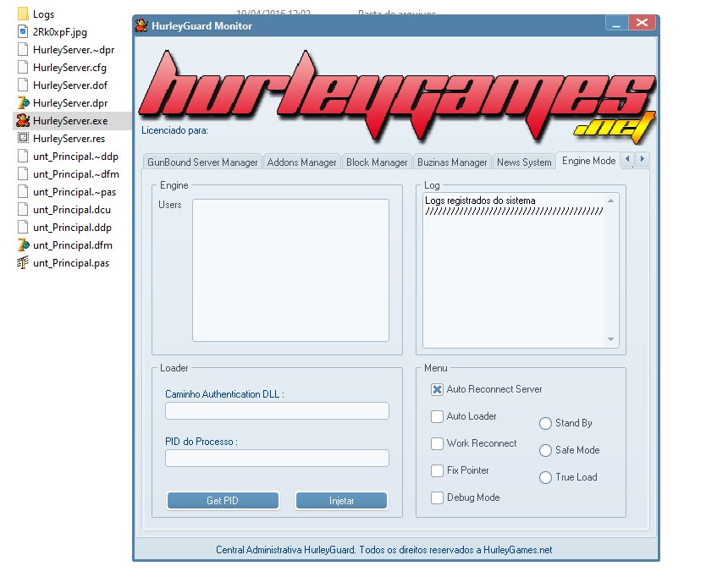Minimize the HurleyGuard Monitor window
Viewport: 706px width, 588px height.
tap(616, 23)
